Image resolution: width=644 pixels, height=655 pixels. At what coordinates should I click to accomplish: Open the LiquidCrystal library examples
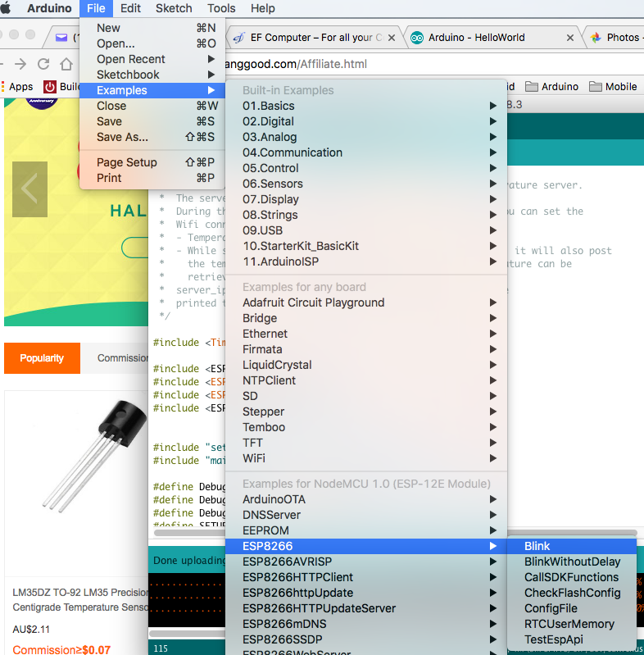coord(366,365)
